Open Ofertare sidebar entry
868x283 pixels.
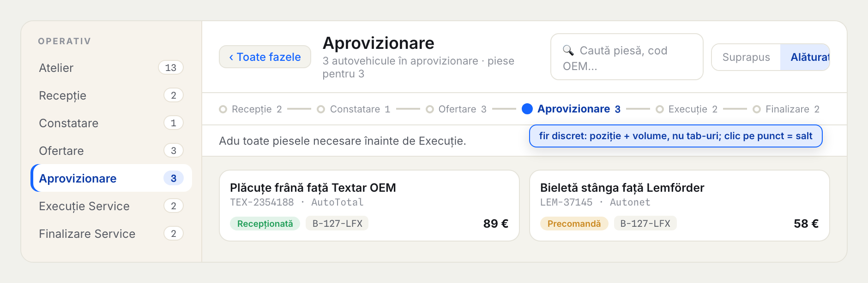pyautogui.click(x=111, y=151)
